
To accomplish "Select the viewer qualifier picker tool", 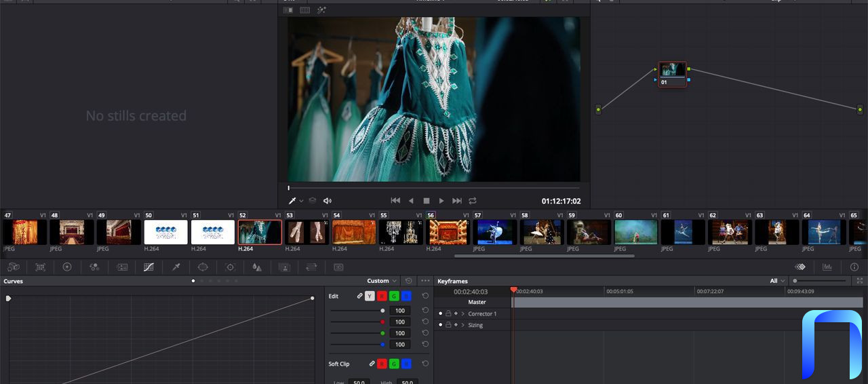I will click(x=292, y=201).
